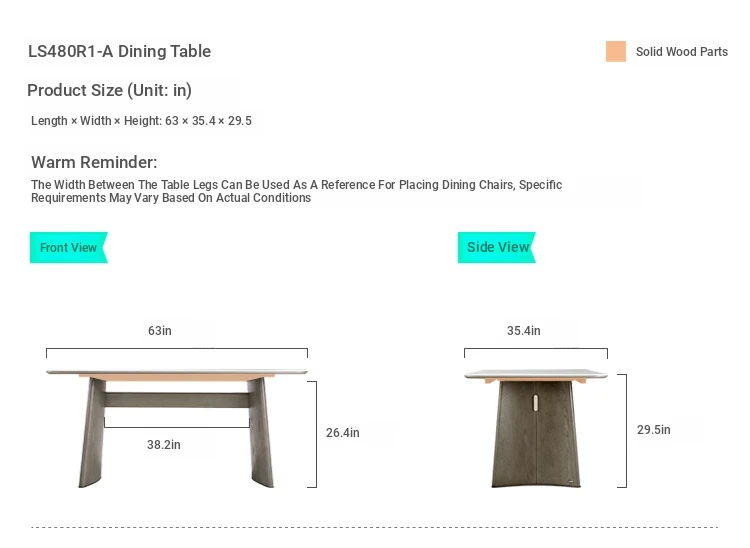Image resolution: width=750 pixels, height=548 pixels.
Task: Click the Warm Reminder heading
Action: [x=94, y=162]
